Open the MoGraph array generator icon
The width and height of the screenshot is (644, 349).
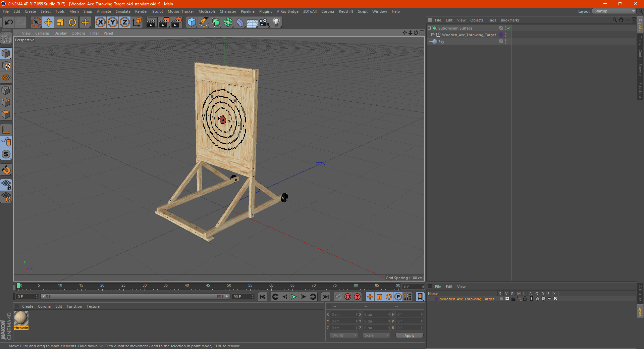(228, 22)
